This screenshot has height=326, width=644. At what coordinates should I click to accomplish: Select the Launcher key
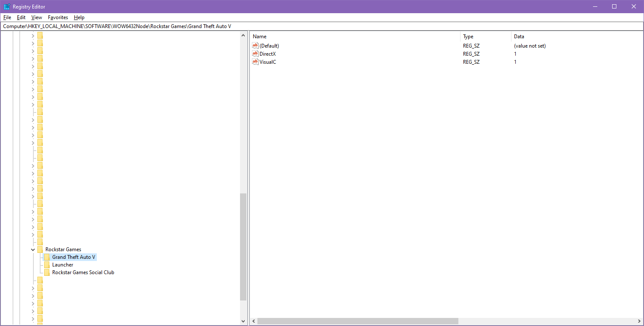tap(63, 265)
